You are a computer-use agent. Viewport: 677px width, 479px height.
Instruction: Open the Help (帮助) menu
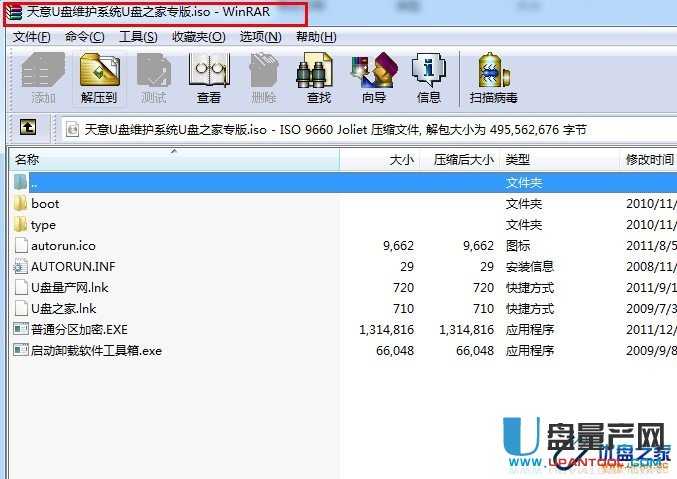(315, 37)
